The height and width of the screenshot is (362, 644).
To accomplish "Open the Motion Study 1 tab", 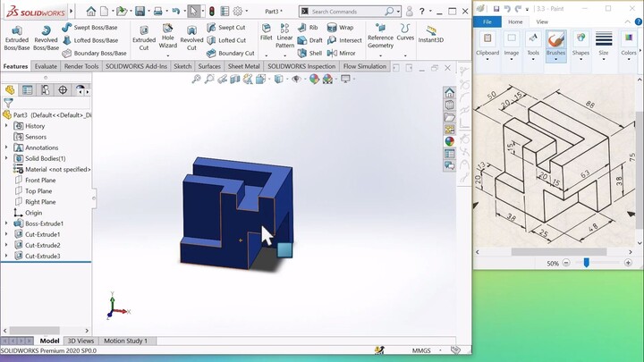I will (125, 341).
